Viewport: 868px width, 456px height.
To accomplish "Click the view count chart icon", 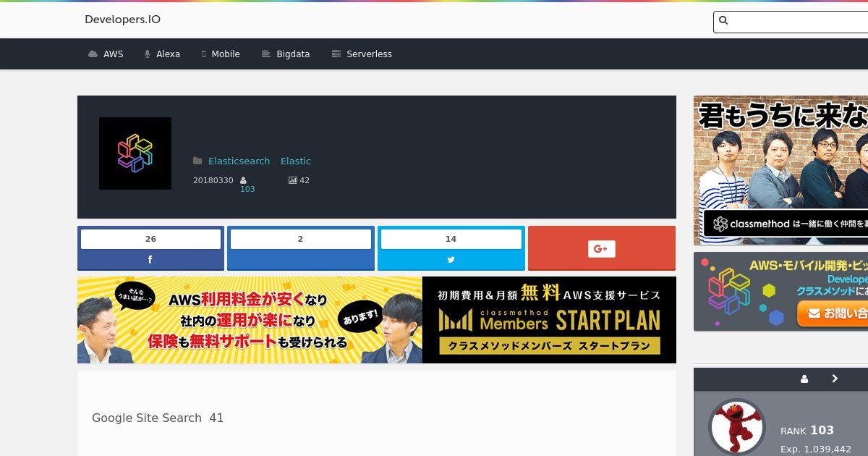I will [293, 180].
